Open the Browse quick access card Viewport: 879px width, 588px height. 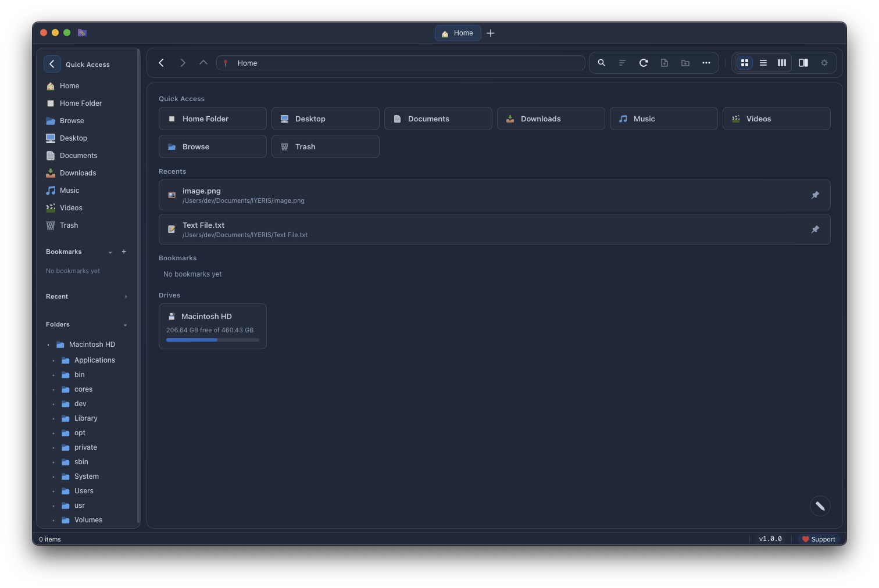tap(213, 146)
